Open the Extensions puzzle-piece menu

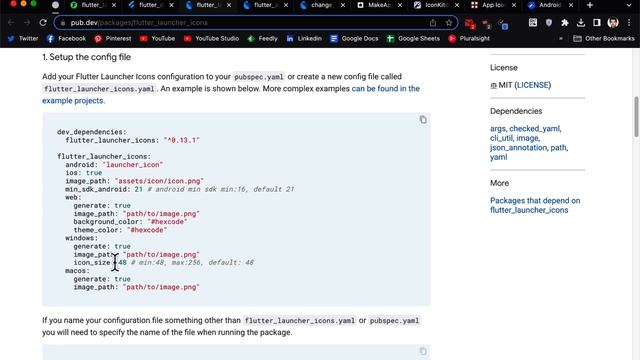click(x=564, y=22)
